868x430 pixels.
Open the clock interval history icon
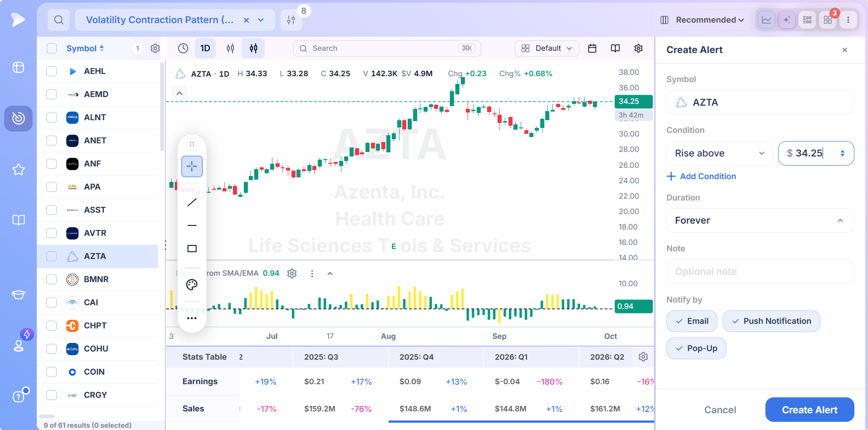point(183,48)
